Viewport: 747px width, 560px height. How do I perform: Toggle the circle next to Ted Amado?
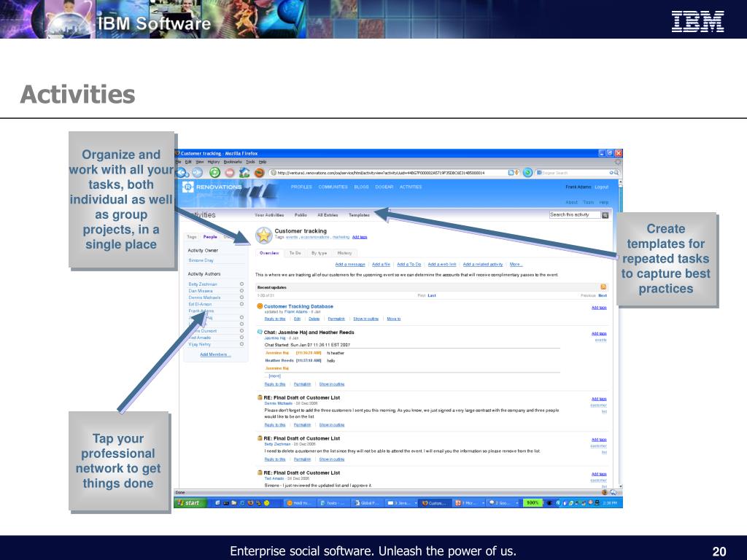(241, 337)
